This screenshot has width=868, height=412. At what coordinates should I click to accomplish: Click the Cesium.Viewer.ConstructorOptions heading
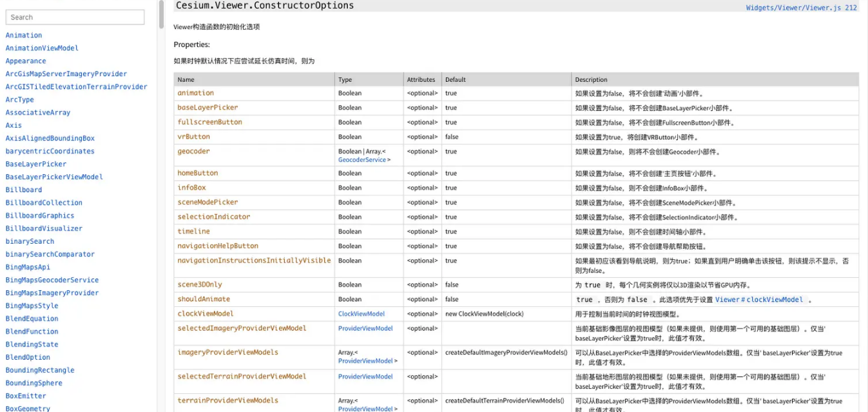coord(265,6)
